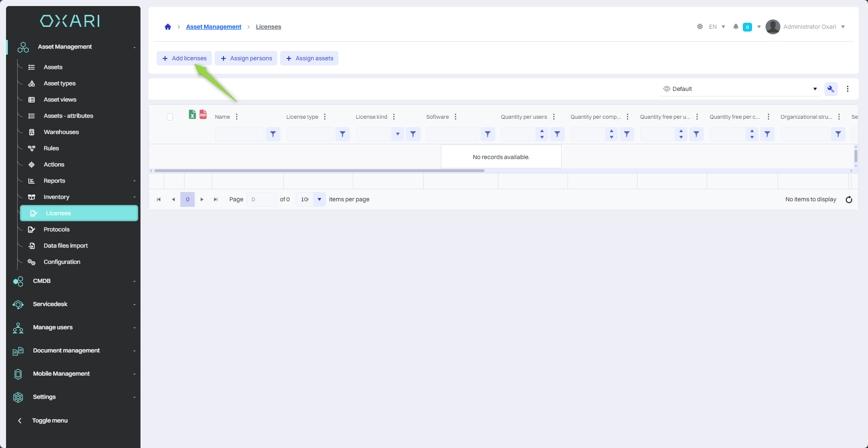
Task: Open the gear settings icon in header
Action: 700,27
